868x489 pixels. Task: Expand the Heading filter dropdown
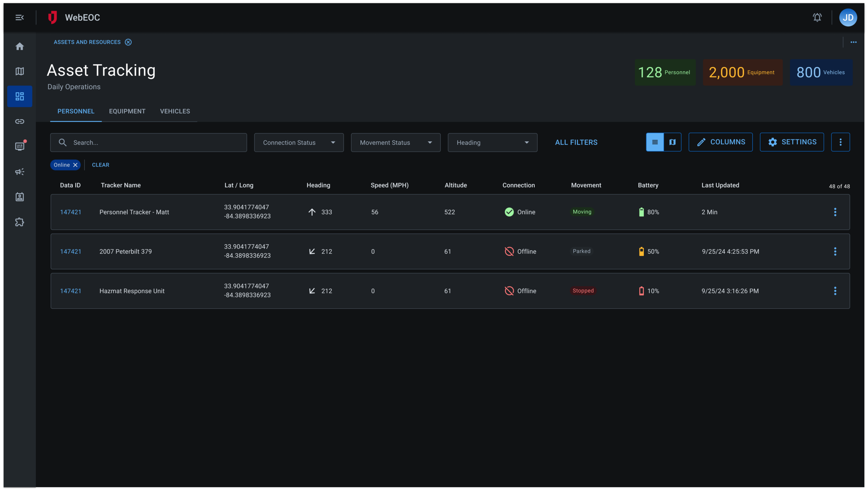pos(492,142)
